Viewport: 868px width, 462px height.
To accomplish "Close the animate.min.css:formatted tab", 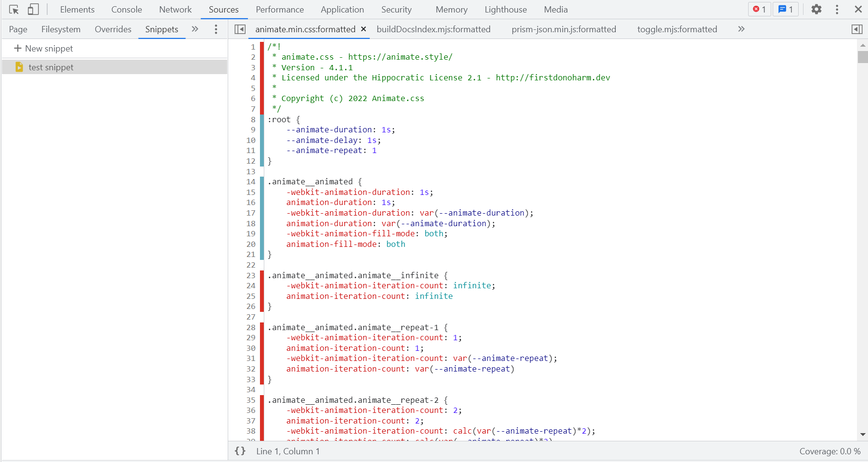I will point(363,29).
